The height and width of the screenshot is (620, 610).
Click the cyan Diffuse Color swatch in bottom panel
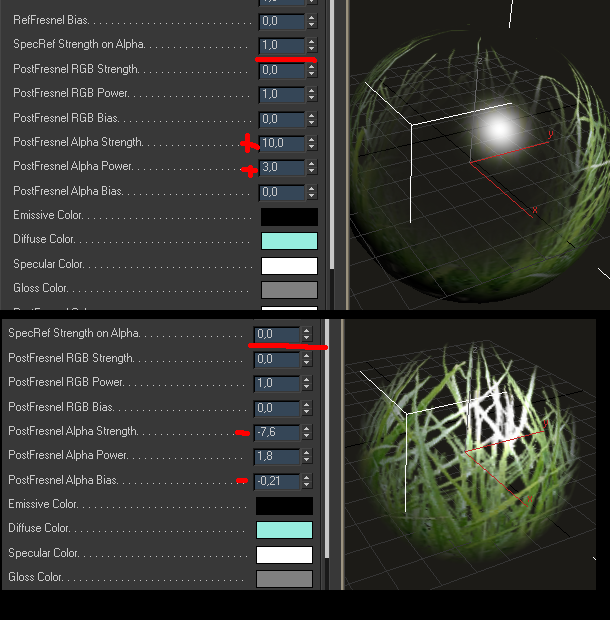[x=284, y=530]
